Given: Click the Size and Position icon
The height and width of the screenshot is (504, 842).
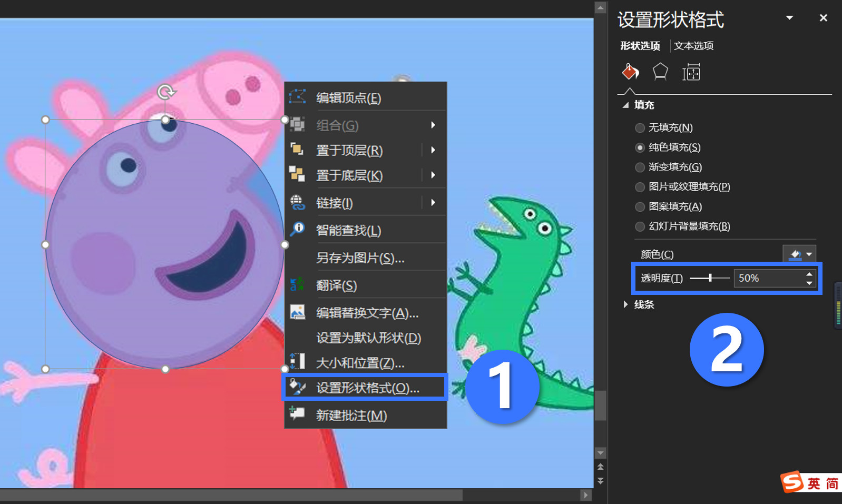Looking at the screenshot, I should (x=297, y=362).
